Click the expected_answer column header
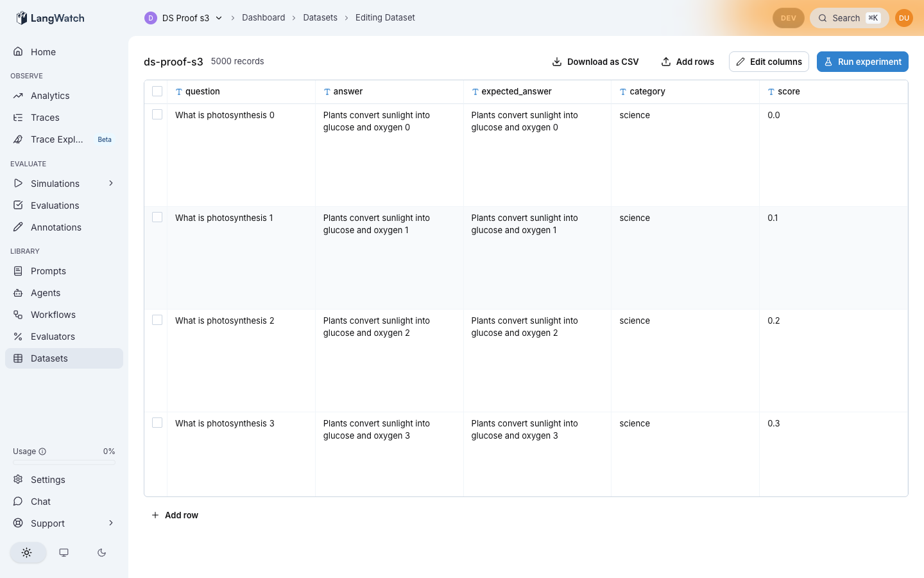 click(537, 92)
